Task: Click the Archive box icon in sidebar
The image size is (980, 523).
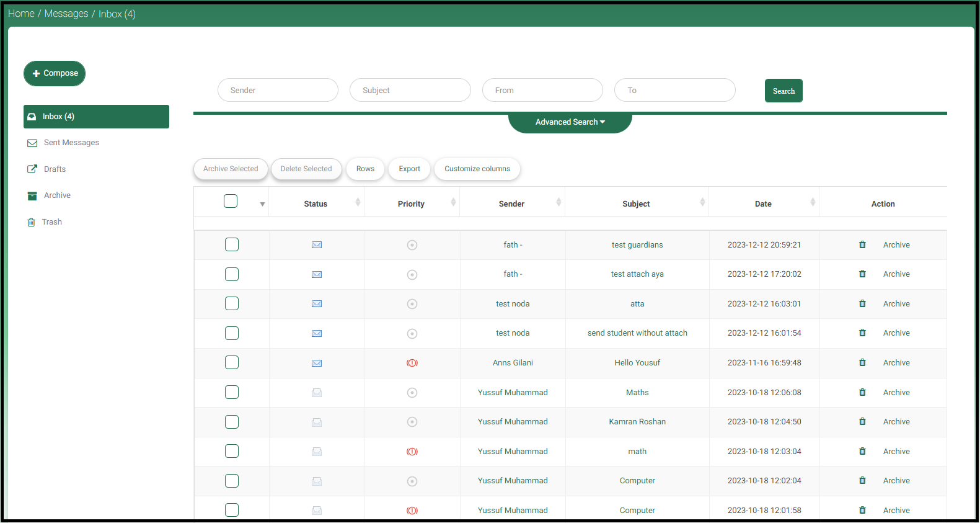Action: pos(32,195)
